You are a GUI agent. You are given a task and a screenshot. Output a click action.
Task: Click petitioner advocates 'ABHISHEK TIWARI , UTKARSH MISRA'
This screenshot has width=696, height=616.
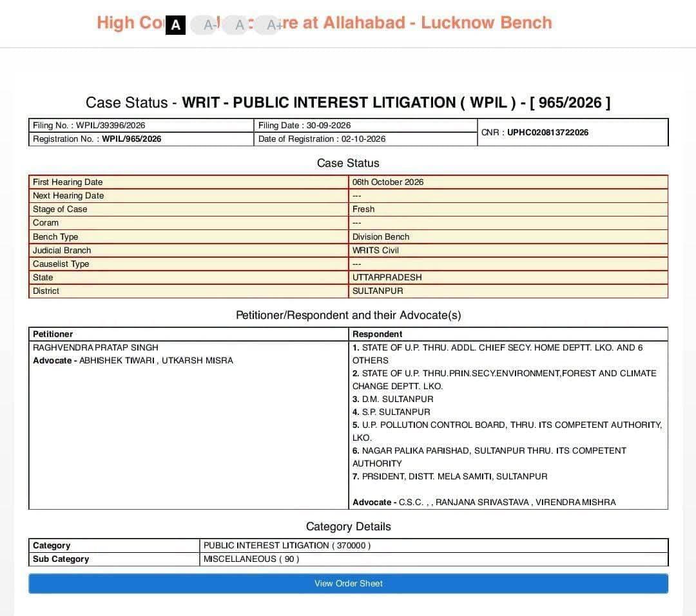[156, 360]
